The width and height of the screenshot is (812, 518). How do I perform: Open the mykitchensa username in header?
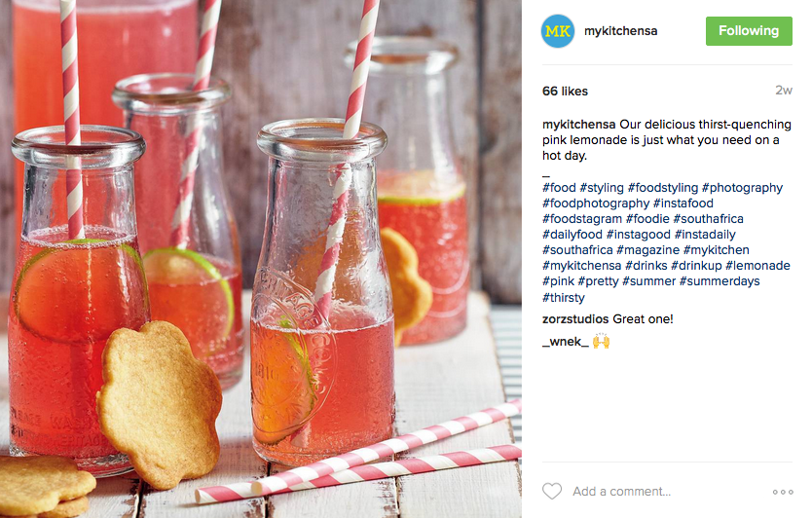point(621,31)
